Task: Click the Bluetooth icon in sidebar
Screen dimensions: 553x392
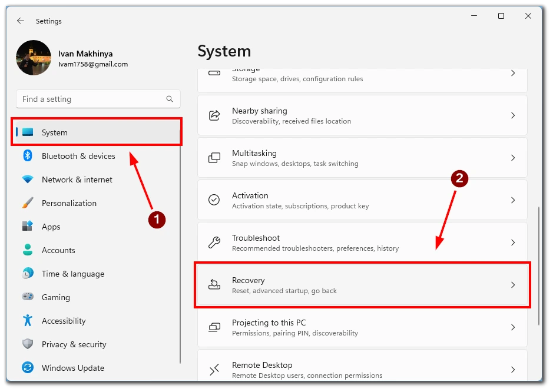Action: [28, 155]
